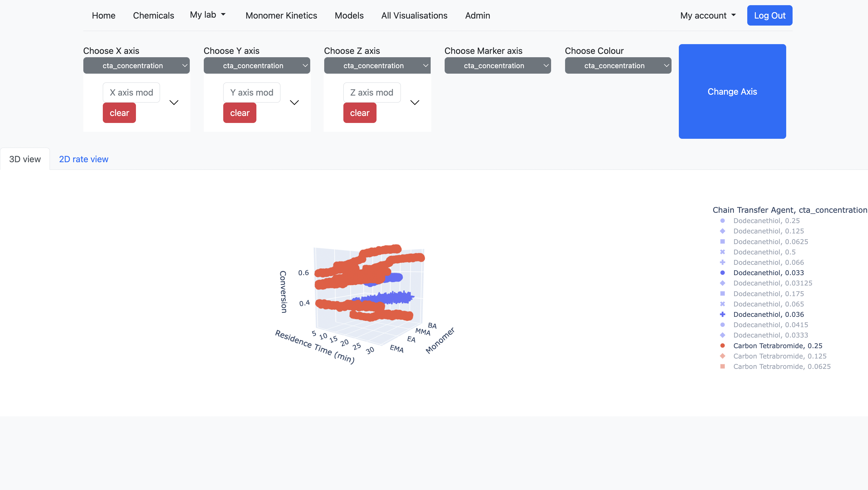Hide the Carbon Tetrabromide, 0.25 series
Screen dimensions: 868x490
coord(778,346)
